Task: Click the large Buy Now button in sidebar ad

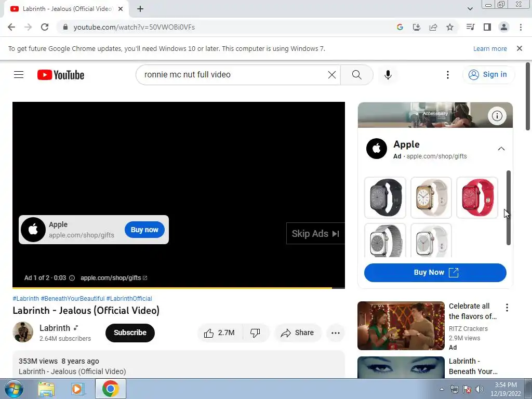Action: click(435, 272)
